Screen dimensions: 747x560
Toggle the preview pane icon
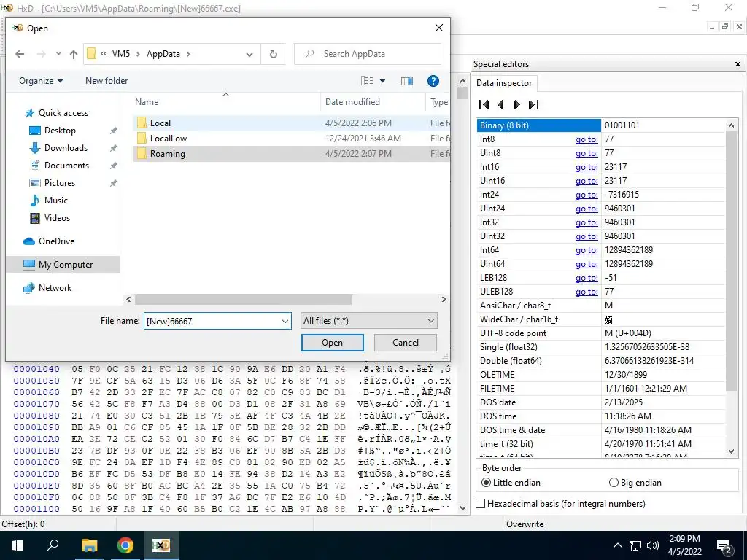point(407,81)
